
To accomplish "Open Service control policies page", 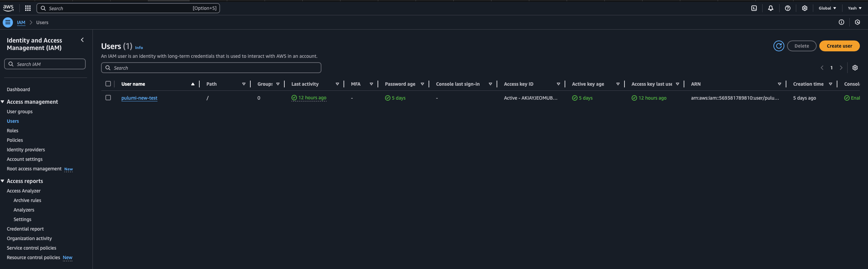I will (x=32, y=248).
